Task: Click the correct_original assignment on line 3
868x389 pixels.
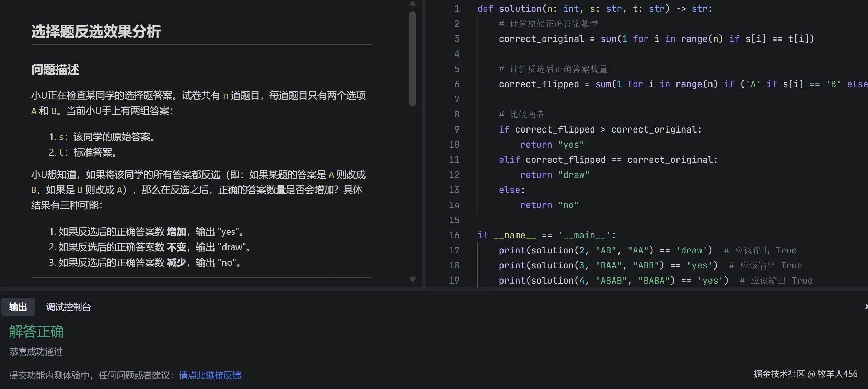Action: pyautogui.click(x=541, y=39)
